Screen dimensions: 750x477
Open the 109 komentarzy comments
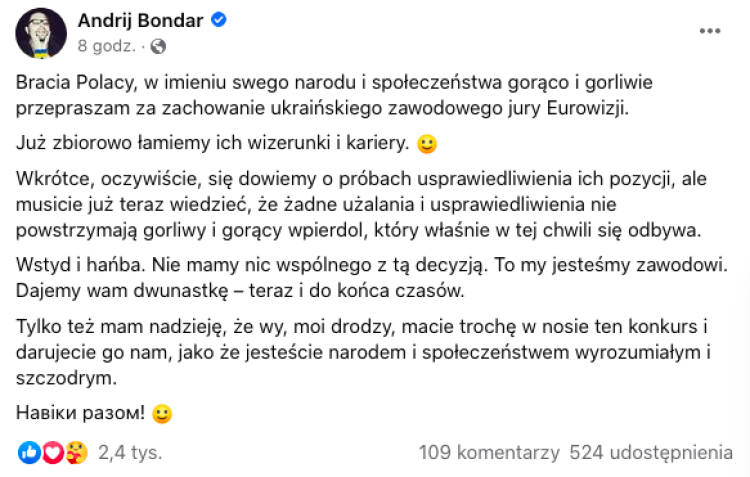tap(489, 453)
